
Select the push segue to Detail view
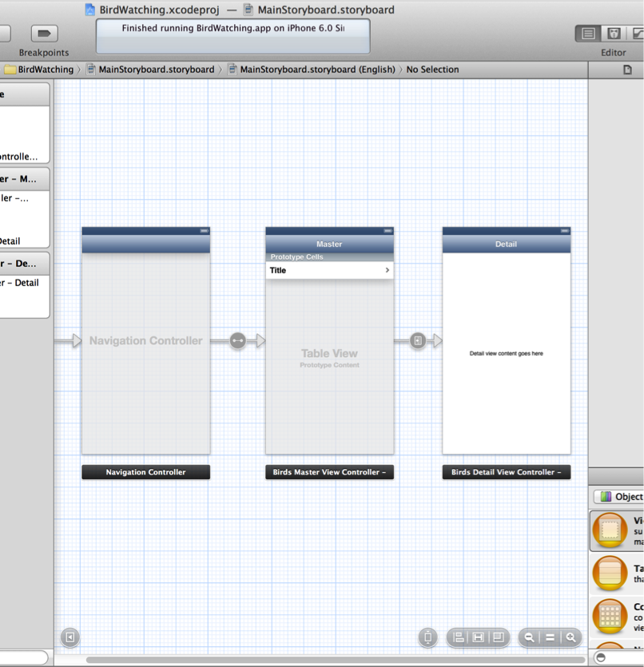point(418,341)
